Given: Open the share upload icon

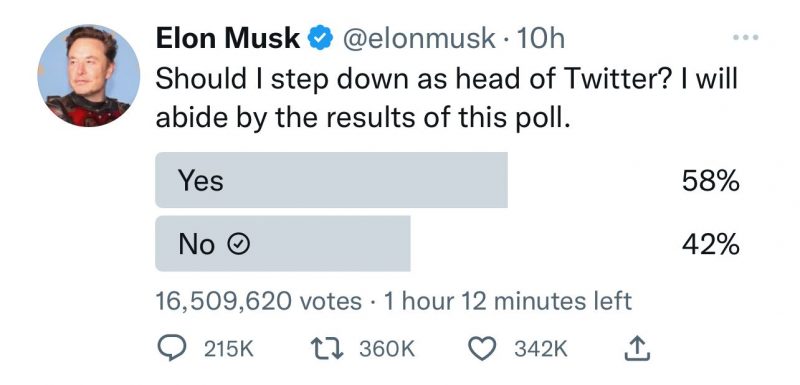Looking at the screenshot, I should point(638,349).
